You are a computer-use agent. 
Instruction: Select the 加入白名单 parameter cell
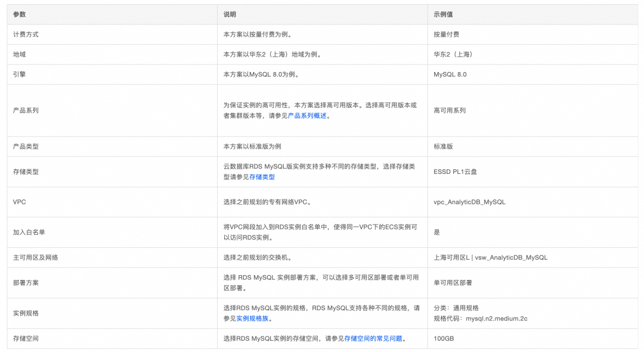pos(112,232)
